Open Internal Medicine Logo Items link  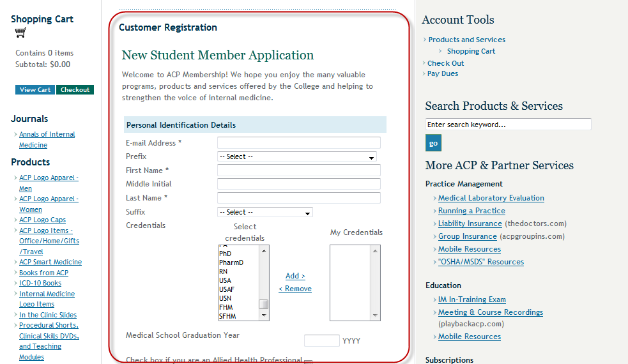(47, 299)
